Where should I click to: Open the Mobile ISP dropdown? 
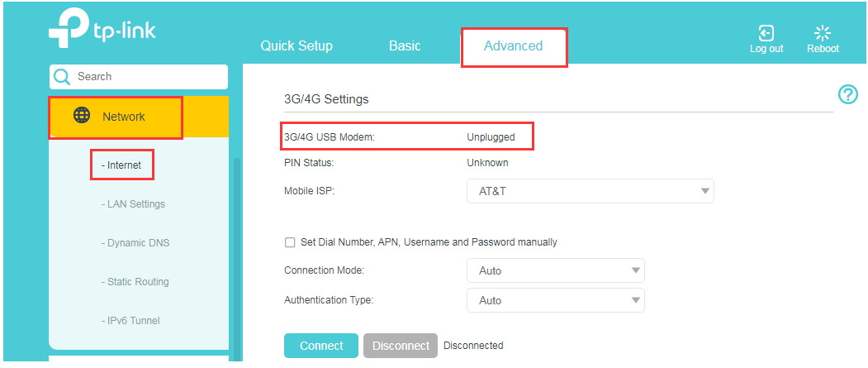pyautogui.click(x=590, y=191)
